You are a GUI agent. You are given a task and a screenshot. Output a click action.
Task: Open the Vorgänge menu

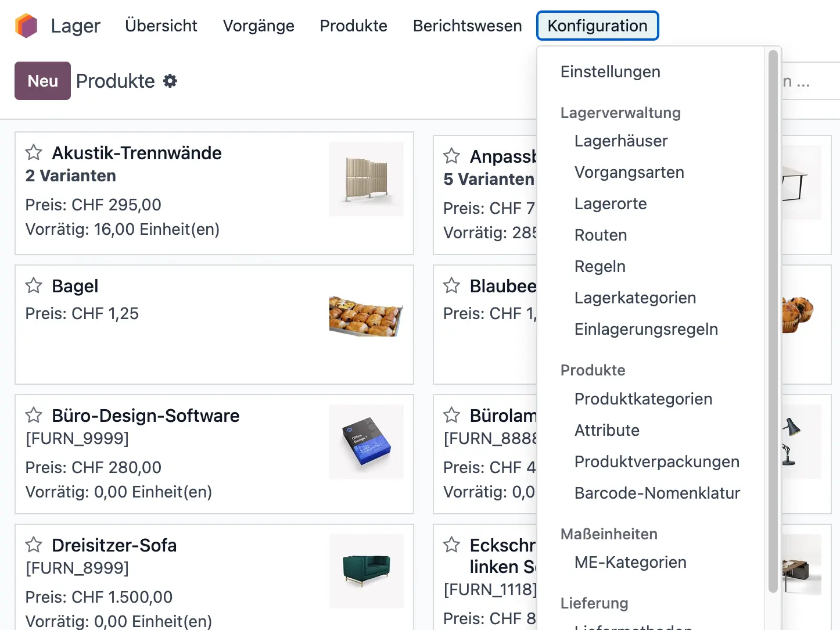(x=259, y=26)
